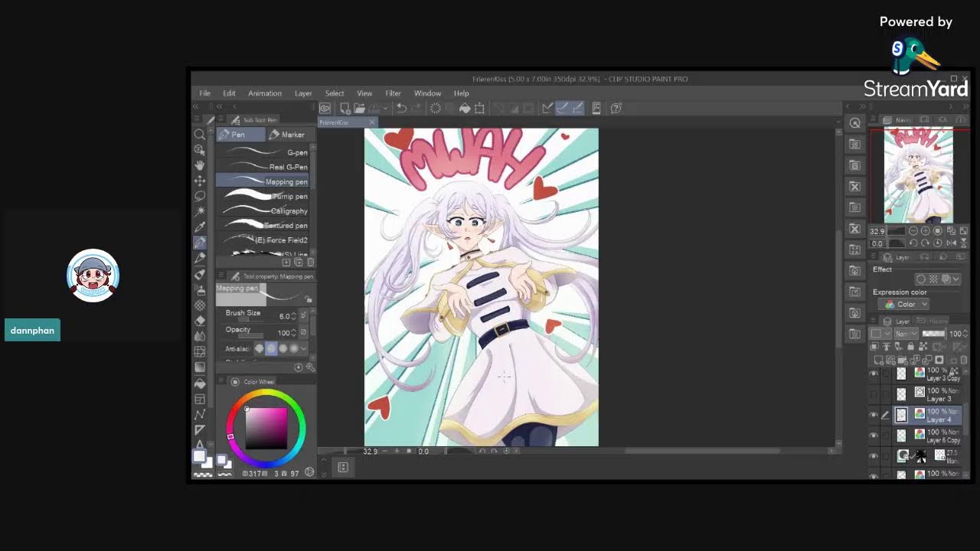
Task: Choose the Mapping pen sub tool
Action: coord(263,181)
